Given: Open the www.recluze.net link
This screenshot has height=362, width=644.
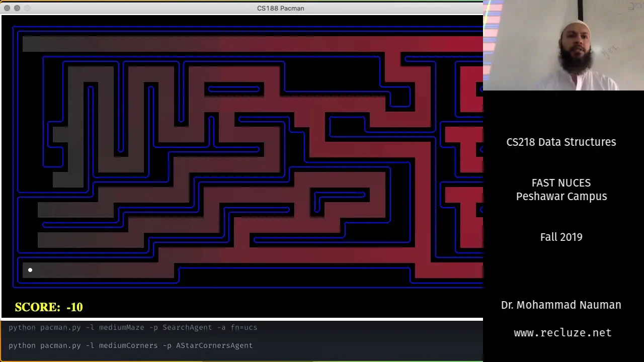Looking at the screenshot, I should 562,333.
